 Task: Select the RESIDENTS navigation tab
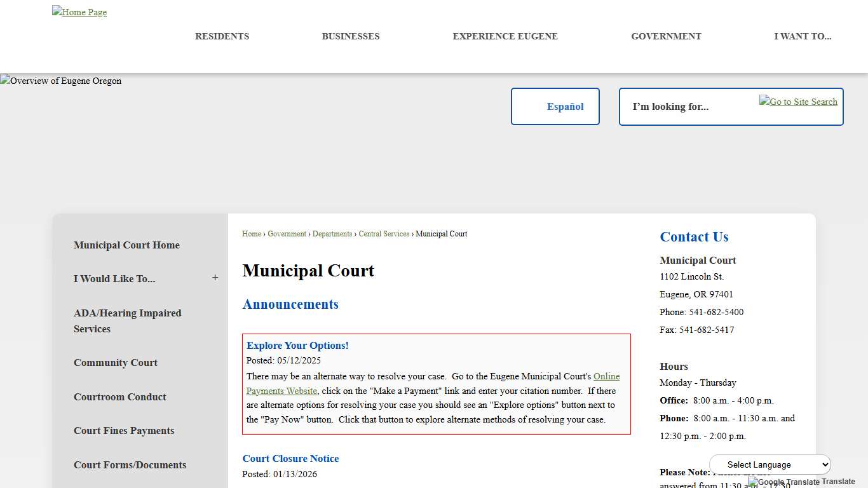222,36
